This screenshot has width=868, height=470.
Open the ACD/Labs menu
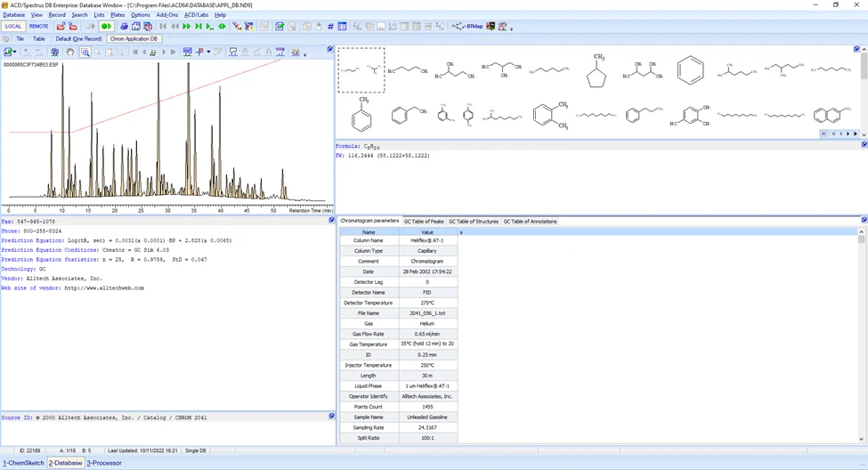point(196,15)
